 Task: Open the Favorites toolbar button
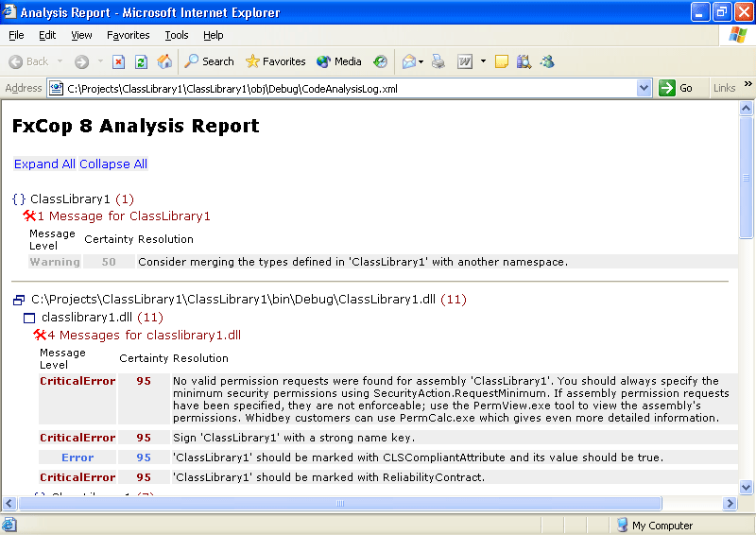pos(275,61)
